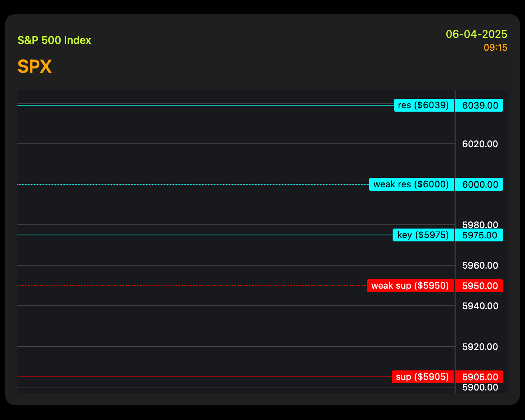This screenshot has width=525, height=420.
Task: Click the 6020.00 axis value
Action: pyautogui.click(x=480, y=144)
